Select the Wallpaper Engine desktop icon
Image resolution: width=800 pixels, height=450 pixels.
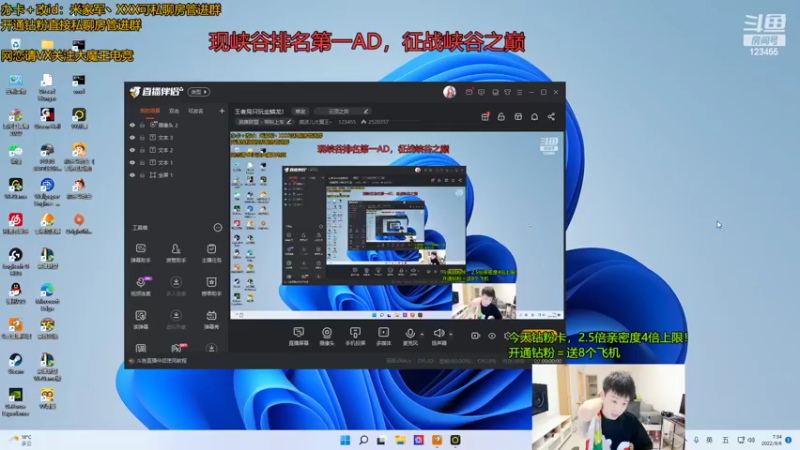pos(47,191)
